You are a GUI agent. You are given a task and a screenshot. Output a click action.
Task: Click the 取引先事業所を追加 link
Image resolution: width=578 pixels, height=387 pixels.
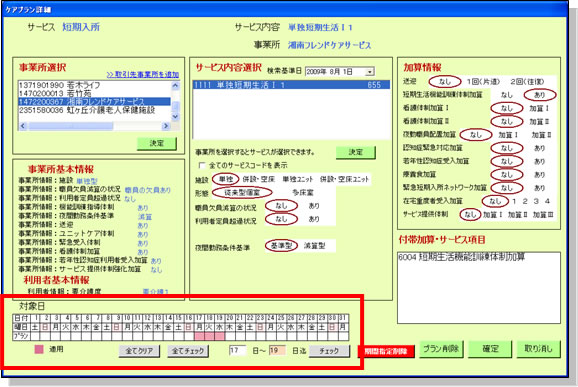point(143,74)
